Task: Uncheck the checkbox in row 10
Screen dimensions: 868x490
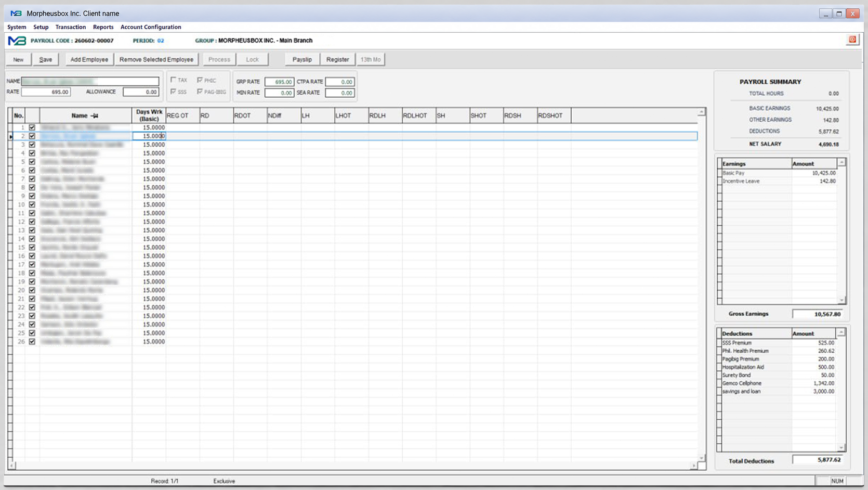Action: [x=32, y=204]
